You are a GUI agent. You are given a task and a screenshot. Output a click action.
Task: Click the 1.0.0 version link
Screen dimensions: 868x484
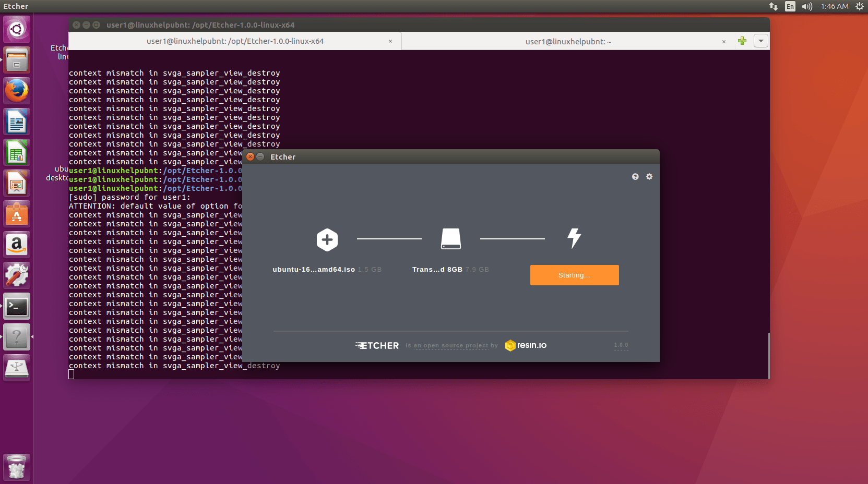point(621,345)
